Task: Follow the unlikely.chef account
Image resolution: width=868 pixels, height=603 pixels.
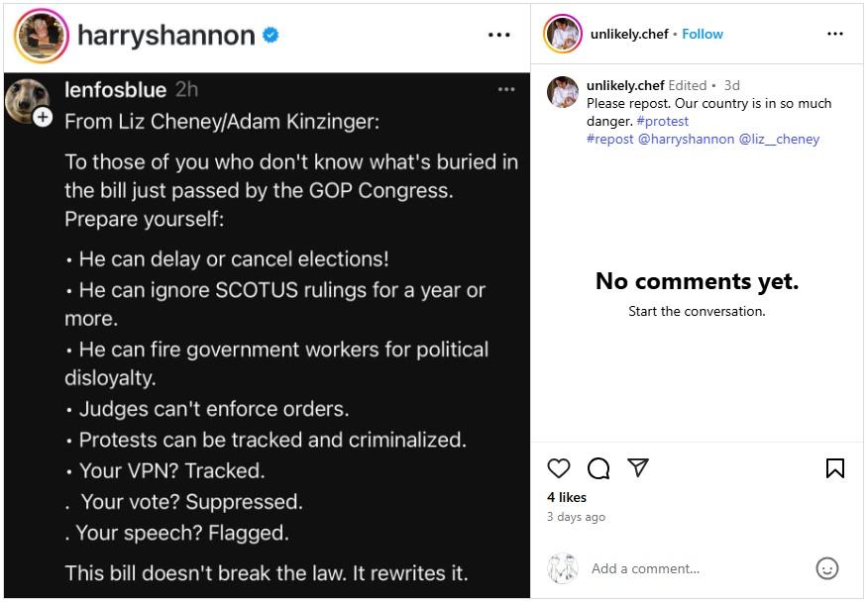Action: tap(703, 34)
